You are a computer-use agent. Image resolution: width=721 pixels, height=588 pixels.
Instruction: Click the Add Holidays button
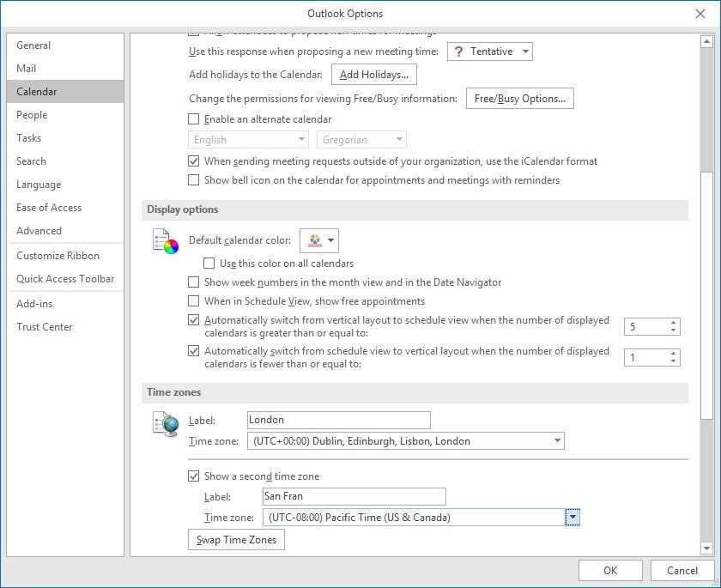(374, 75)
